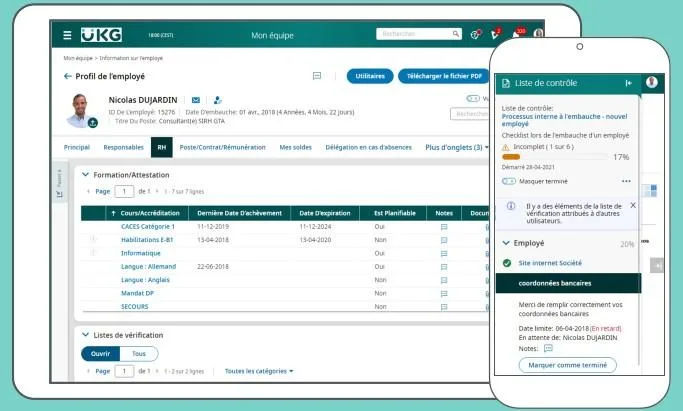Image resolution: width=683 pixels, height=411 pixels.
Task: Open the Plus d'onglets (3) dropdown
Action: (457, 148)
